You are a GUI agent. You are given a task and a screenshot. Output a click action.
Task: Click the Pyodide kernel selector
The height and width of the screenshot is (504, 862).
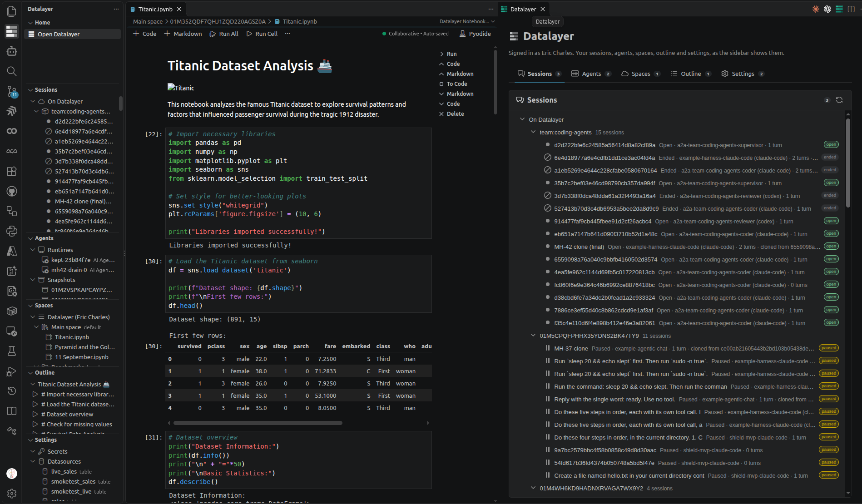(475, 34)
